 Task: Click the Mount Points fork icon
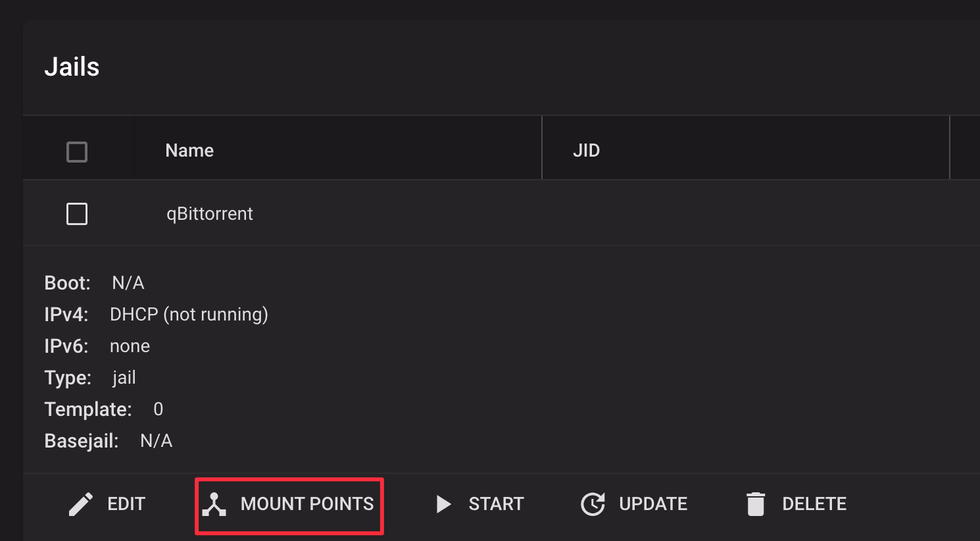(214, 504)
